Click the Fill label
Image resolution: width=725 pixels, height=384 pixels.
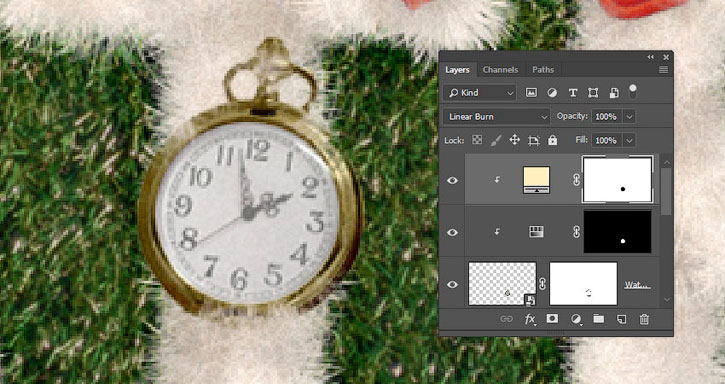[582, 140]
